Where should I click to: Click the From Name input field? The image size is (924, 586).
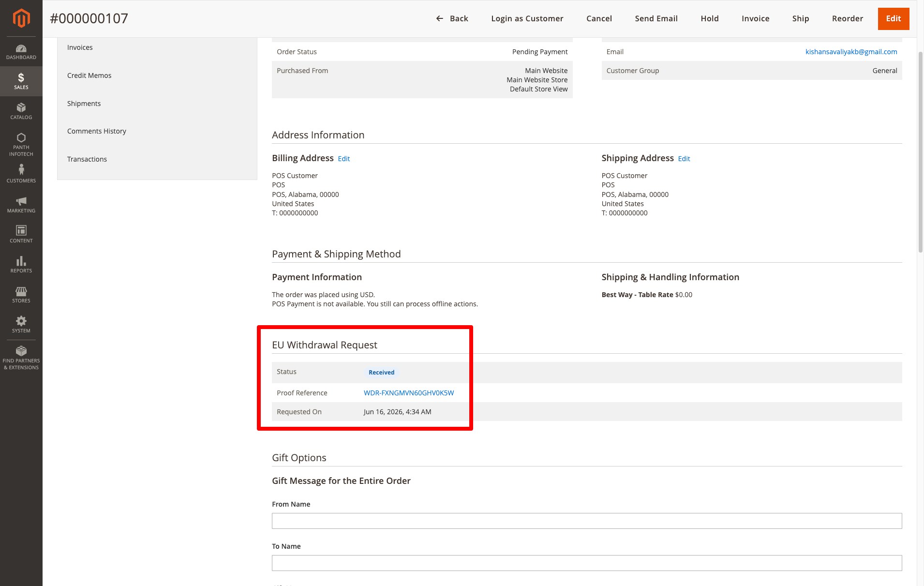tap(587, 521)
